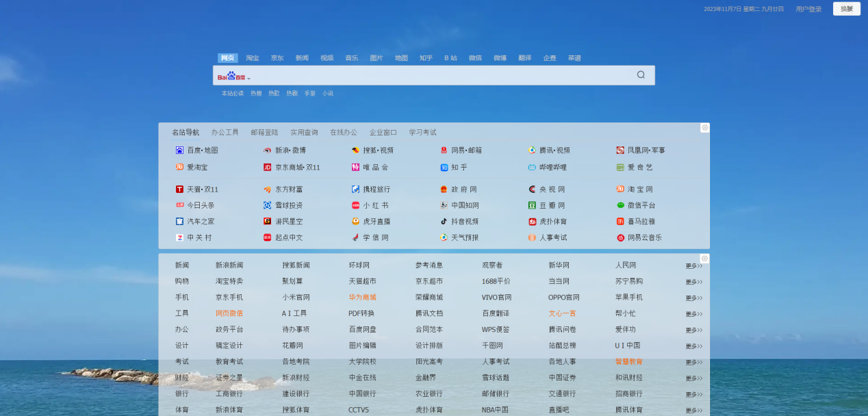This screenshot has width=868, height=416.
Task: Select the 网页 search tab
Action: [x=228, y=58]
